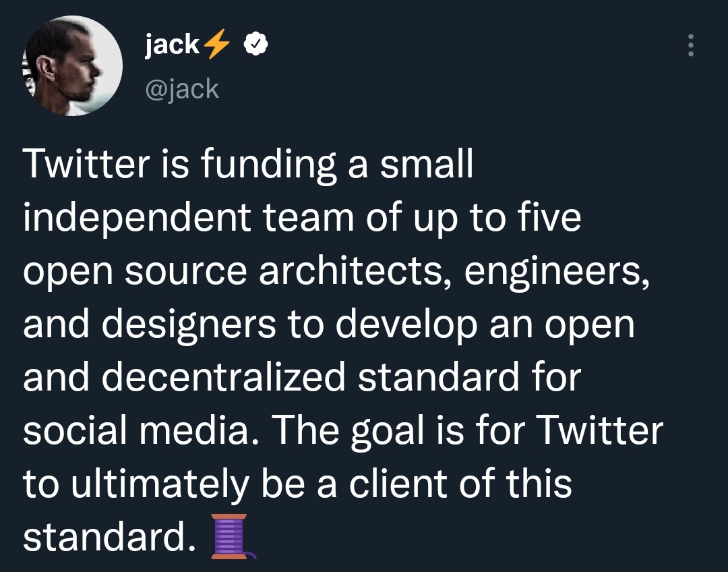728x572 pixels.
Task: Click the word "client" in the tweet
Action: coord(398,484)
